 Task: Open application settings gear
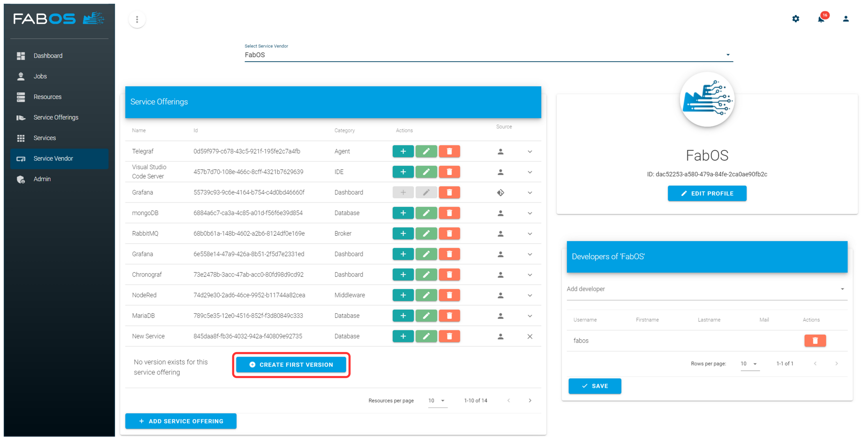tap(796, 19)
